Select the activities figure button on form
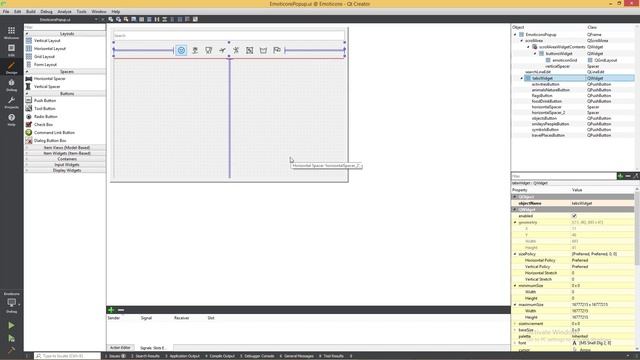The height and width of the screenshot is (360, 640). [x=236, y=50]
